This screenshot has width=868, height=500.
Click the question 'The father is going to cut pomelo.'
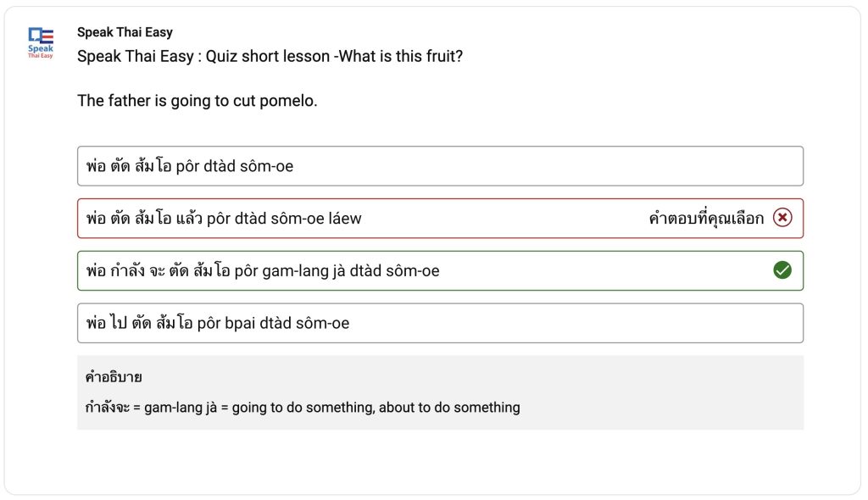pyautogui.click(x=197, y=101)
